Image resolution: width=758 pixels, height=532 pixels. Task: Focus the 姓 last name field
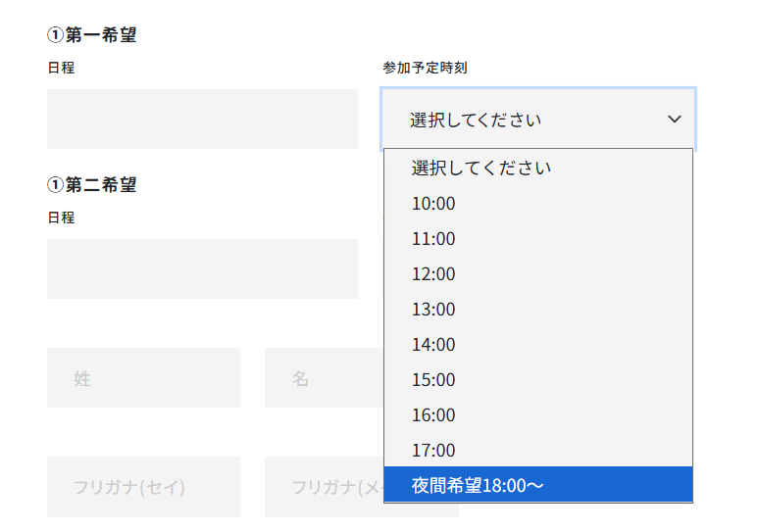point(143,377)
